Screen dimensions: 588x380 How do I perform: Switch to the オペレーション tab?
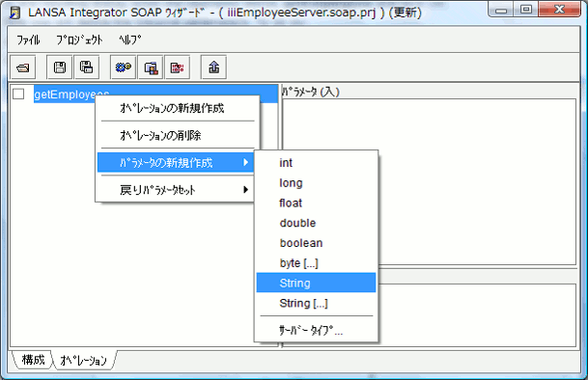click(x=84, y=361)
